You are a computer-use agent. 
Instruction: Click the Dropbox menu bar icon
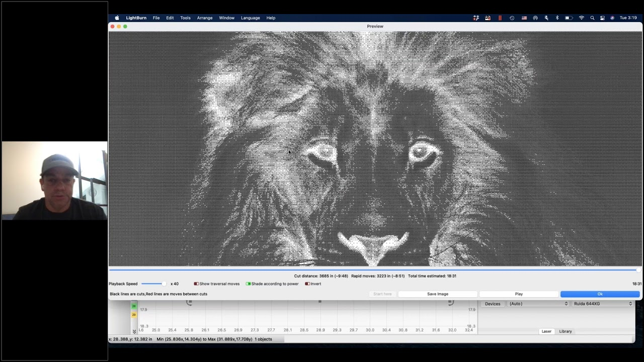click(x=476, y=18)
